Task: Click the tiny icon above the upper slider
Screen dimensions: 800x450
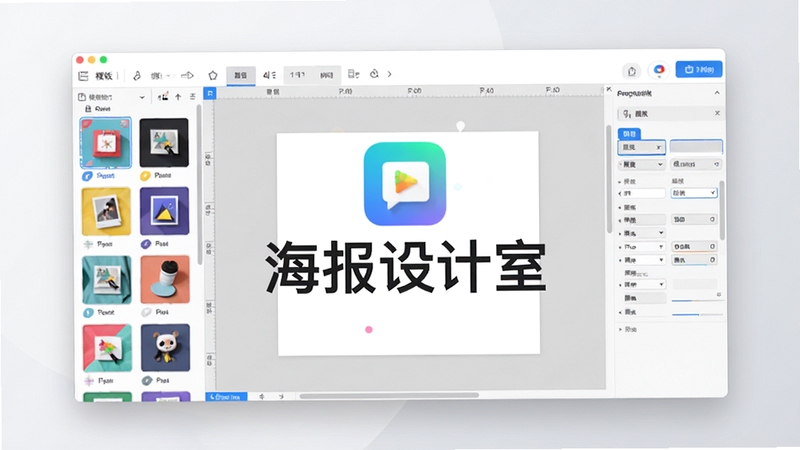Action: (719, 294)
